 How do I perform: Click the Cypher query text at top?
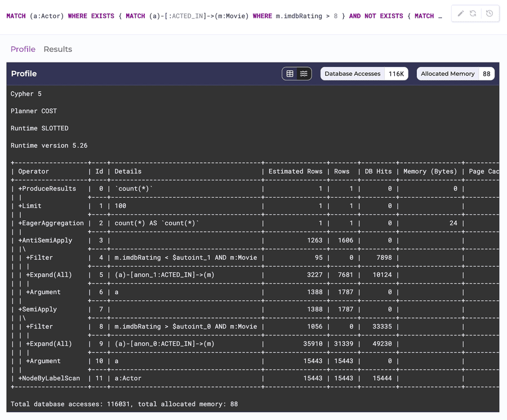coord(224,16)
